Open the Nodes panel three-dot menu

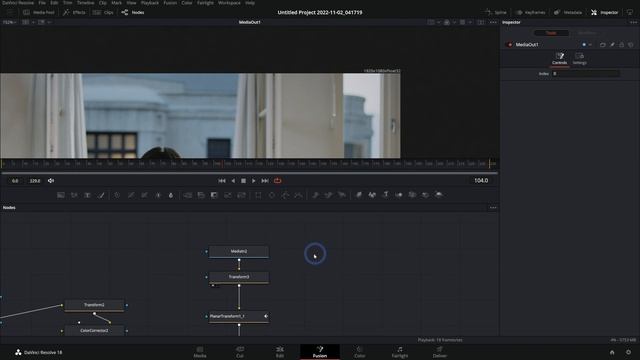click(x=493, y=207)
